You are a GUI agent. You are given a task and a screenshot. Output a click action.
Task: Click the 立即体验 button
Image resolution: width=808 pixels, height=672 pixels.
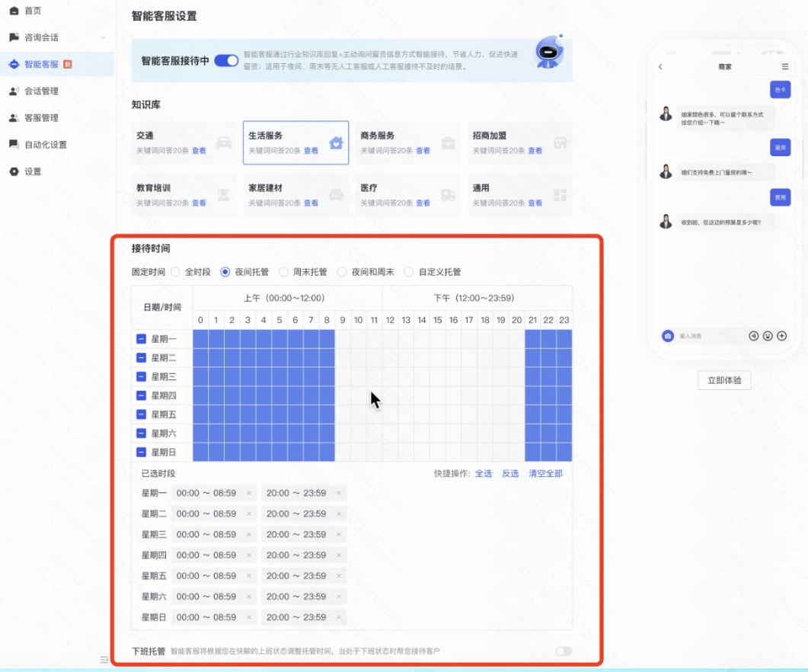pos(724,380)
